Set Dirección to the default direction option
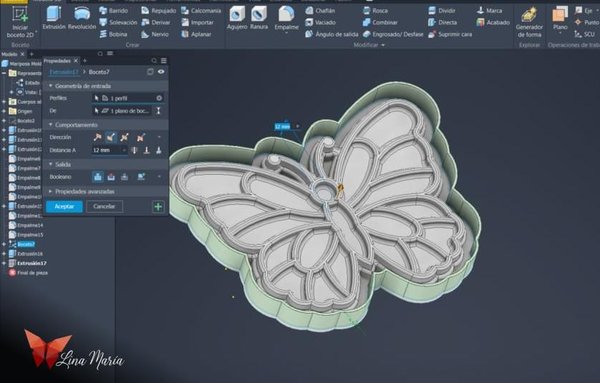The image size is (600, 383). click(98, 137)
